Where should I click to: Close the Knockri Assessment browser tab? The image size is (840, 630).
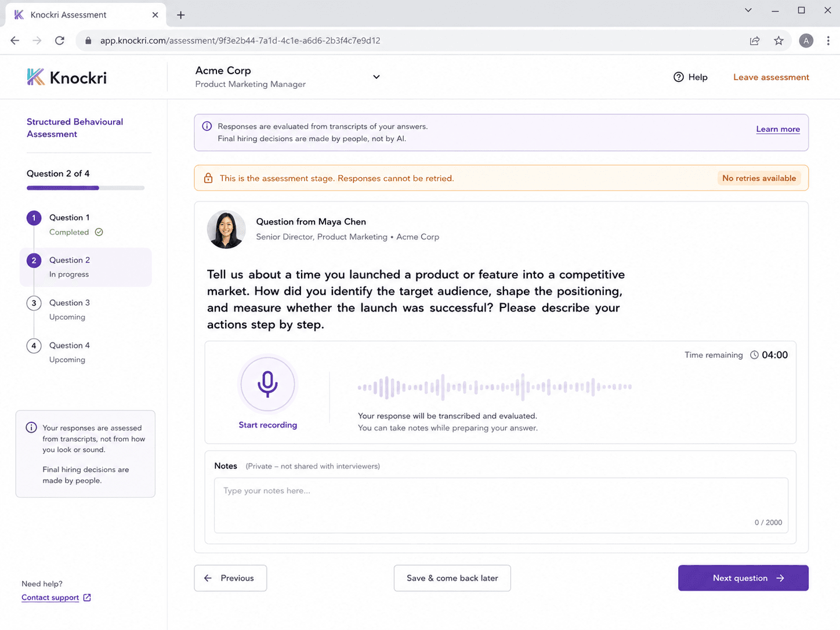coord(155,15)
